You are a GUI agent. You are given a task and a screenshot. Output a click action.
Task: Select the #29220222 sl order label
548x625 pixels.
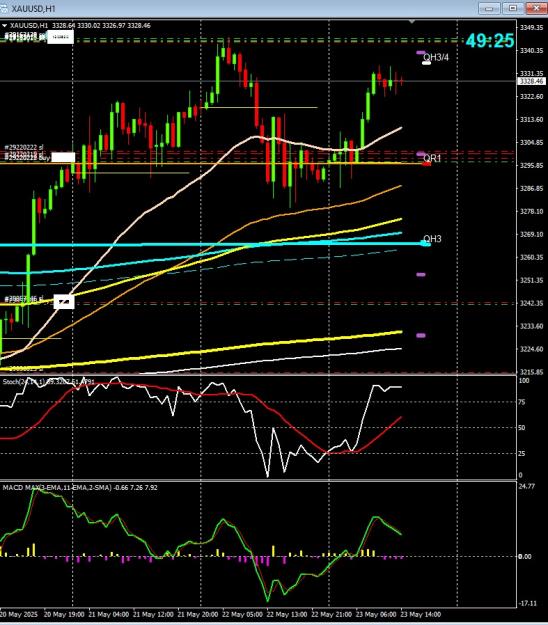(24, 147)
